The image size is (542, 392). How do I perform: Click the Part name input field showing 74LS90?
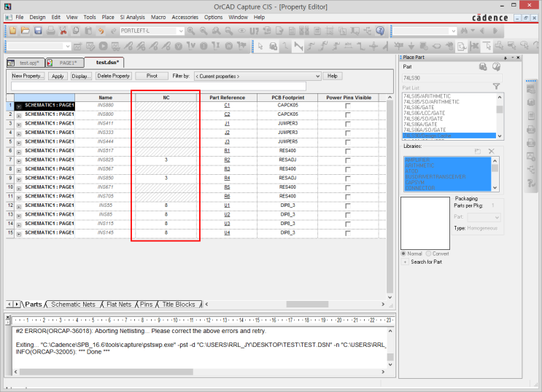(x=452, y=78)
